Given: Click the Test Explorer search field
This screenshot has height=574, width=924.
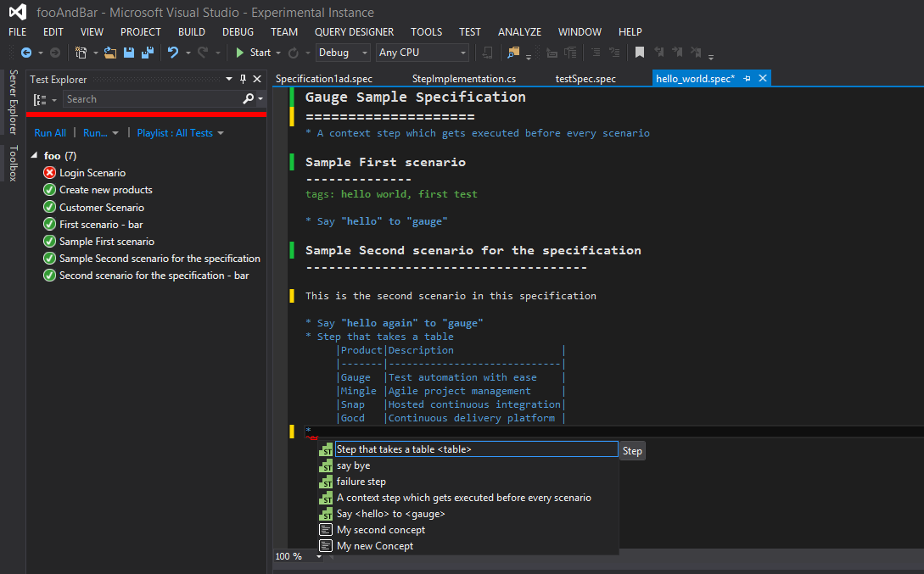Looking at the screenshot, I should click(x=151, y=99).
